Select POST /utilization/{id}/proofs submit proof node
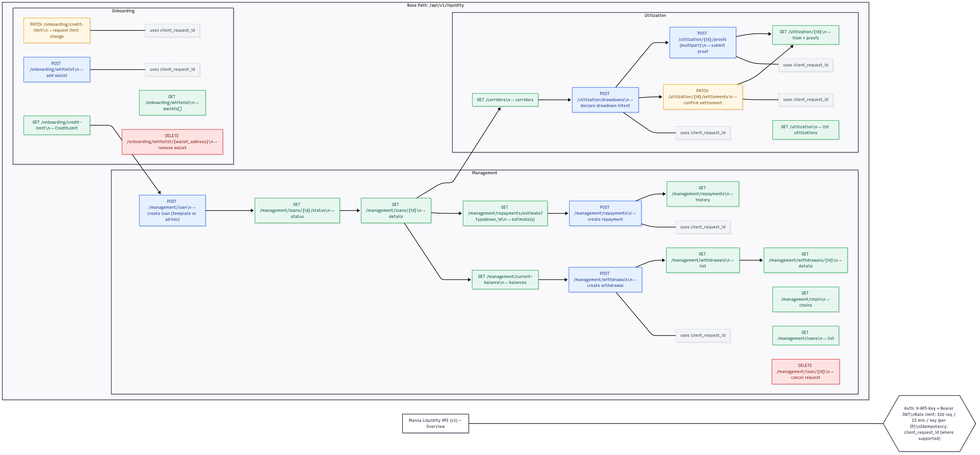This screenshot has height=455, width=980. 703,43
